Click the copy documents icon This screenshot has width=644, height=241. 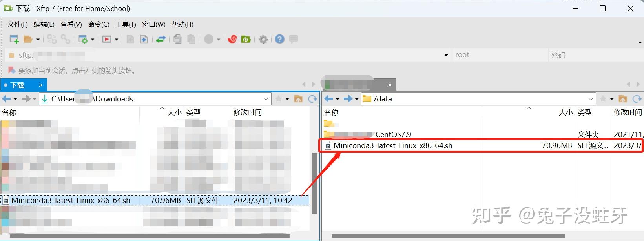177,39
